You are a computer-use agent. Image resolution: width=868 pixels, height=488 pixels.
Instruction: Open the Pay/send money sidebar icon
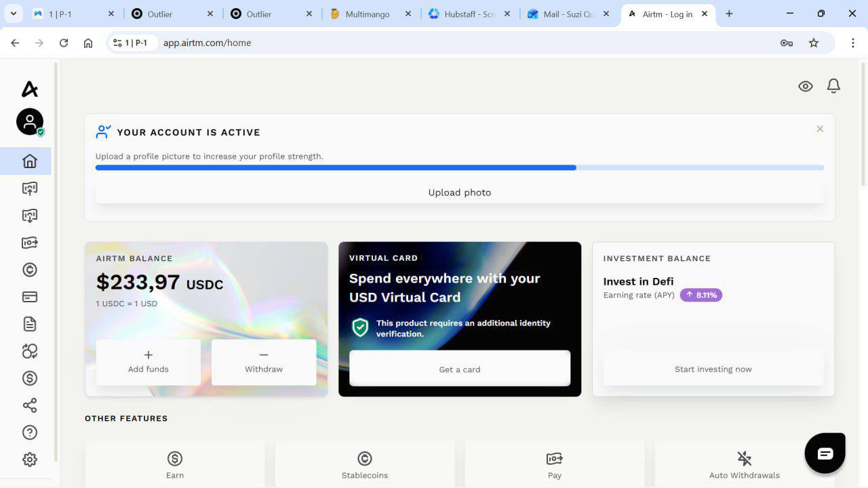30,243
